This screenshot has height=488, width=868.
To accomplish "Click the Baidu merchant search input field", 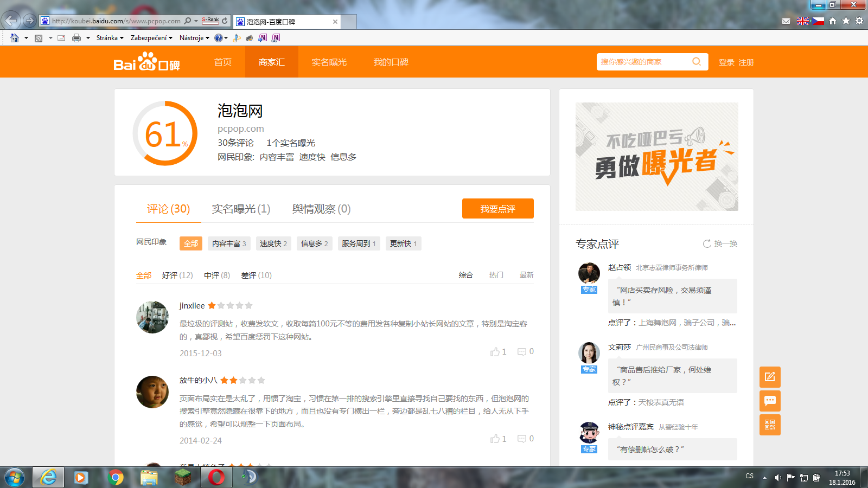I will 644,62.
